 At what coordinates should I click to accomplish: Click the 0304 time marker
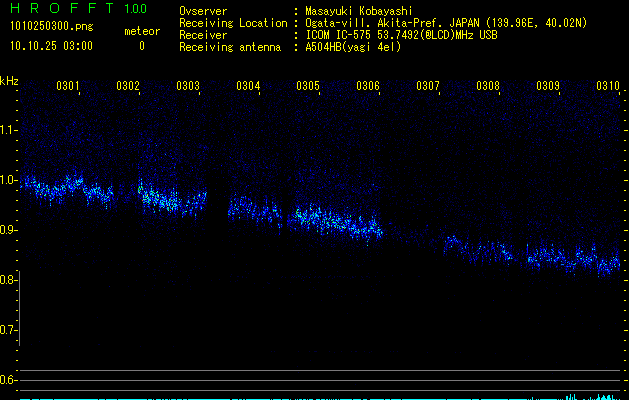[x=248, y=86]
